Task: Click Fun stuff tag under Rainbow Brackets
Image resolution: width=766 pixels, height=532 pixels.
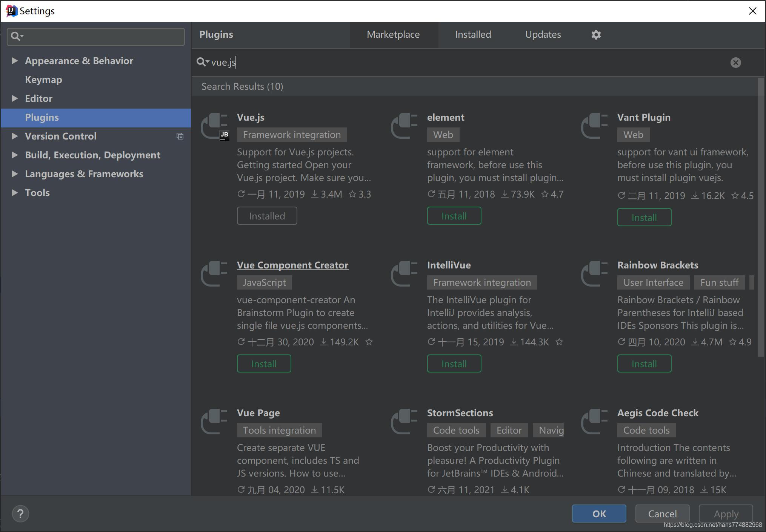Action: coord(719,282)
